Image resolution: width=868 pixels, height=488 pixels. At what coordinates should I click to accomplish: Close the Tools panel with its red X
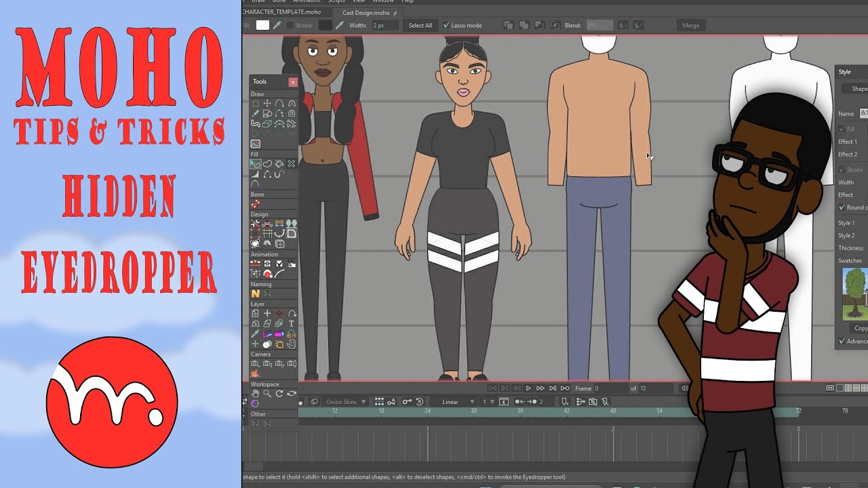[x=293, y=82]
